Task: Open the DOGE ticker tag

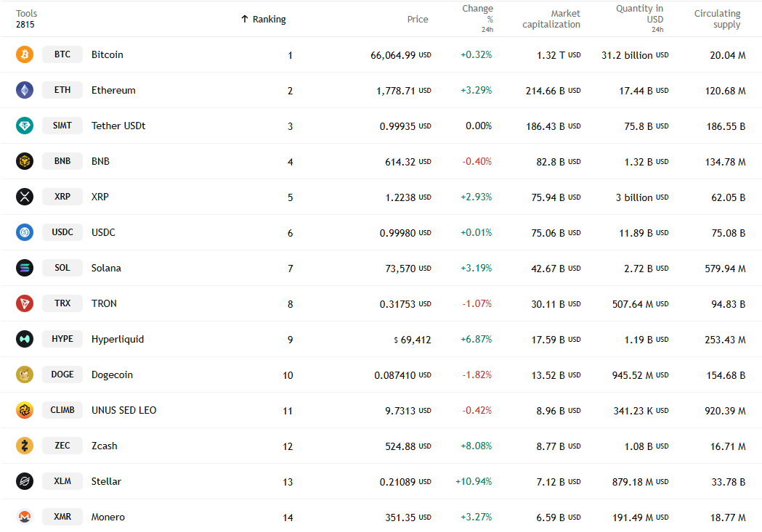Action: [62, 375]
